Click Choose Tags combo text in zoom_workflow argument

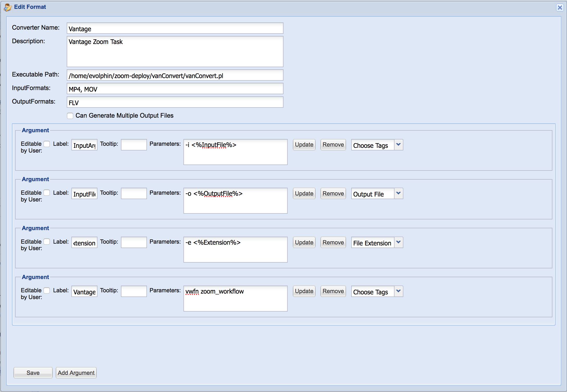coord(373,292)
